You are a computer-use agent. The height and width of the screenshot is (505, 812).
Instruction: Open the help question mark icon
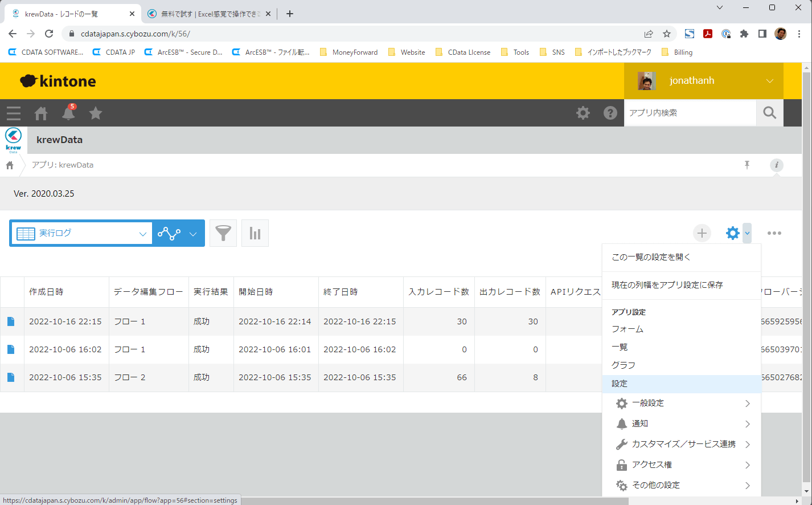tap(610, 113)
